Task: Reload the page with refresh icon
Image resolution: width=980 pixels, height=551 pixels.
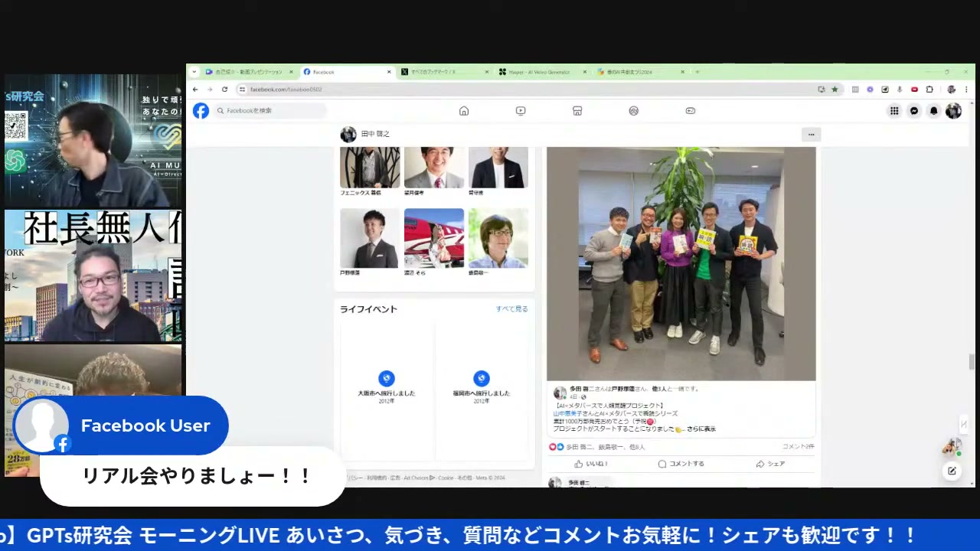Action: click(224, 90)
